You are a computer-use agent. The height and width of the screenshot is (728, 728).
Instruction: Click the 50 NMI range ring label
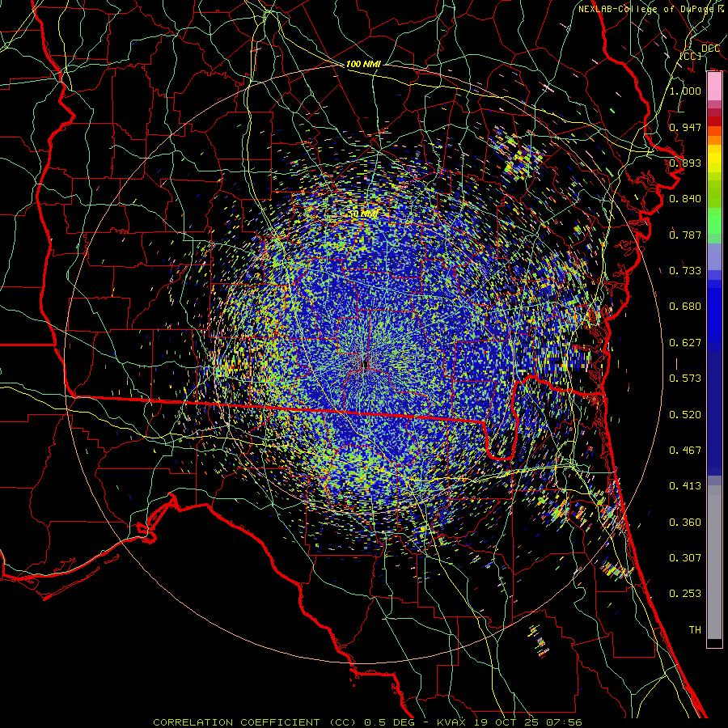tap(363, 214)
